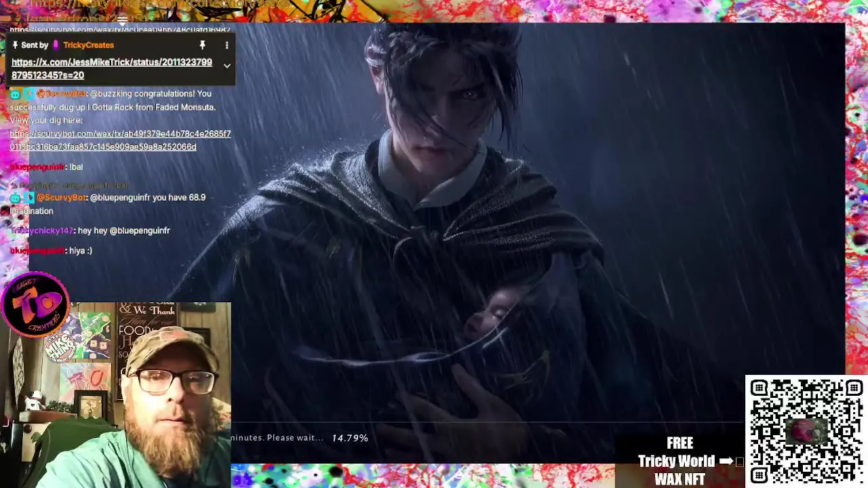The width and height of the screenshot is (868, 488).
Task: Click the trickychicky147 username in chat
Action: point(41,230)
